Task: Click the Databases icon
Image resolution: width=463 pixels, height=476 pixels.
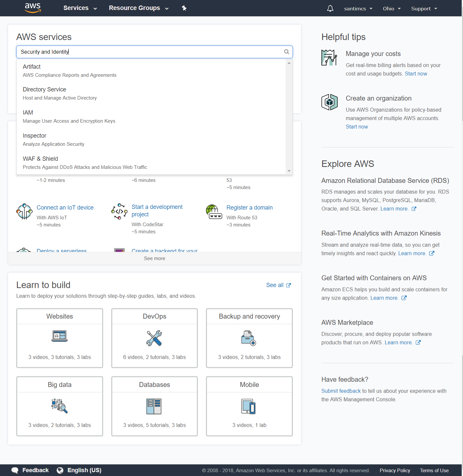Action: tap(154, 406)
